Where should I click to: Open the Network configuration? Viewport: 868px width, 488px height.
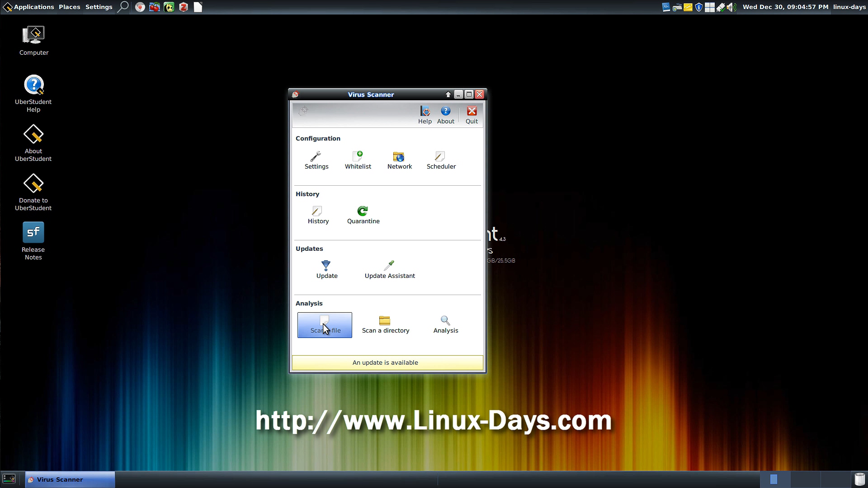pyautogui.click(x=399, y=161)
